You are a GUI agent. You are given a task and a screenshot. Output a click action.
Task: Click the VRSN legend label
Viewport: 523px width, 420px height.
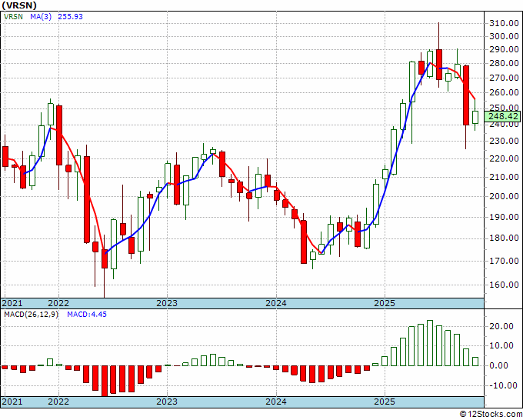[x=13, y=17]
